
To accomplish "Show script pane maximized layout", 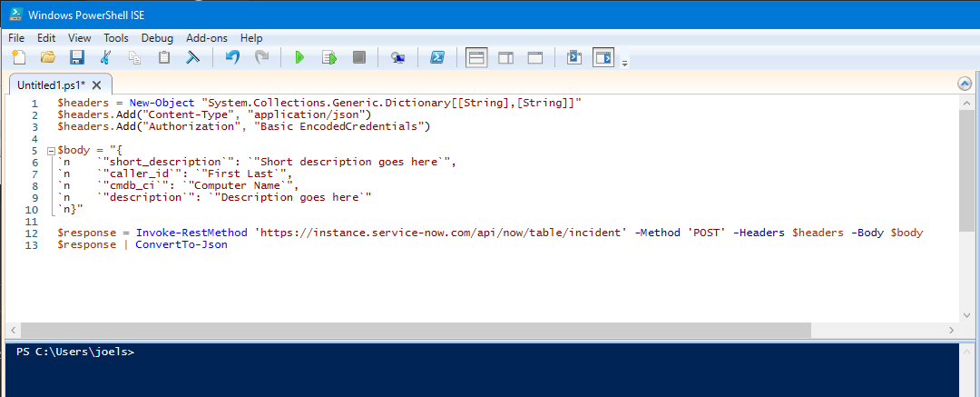I will click(x=535, y=57).
